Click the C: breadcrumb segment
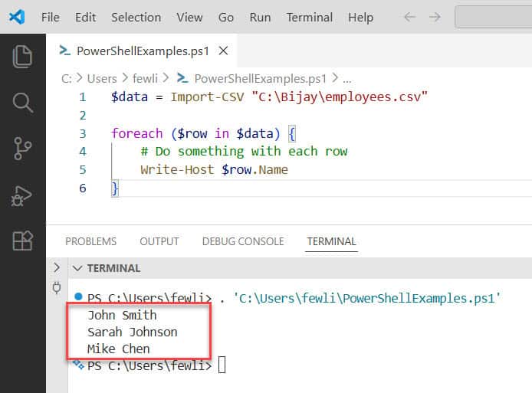 pos(67,79)
